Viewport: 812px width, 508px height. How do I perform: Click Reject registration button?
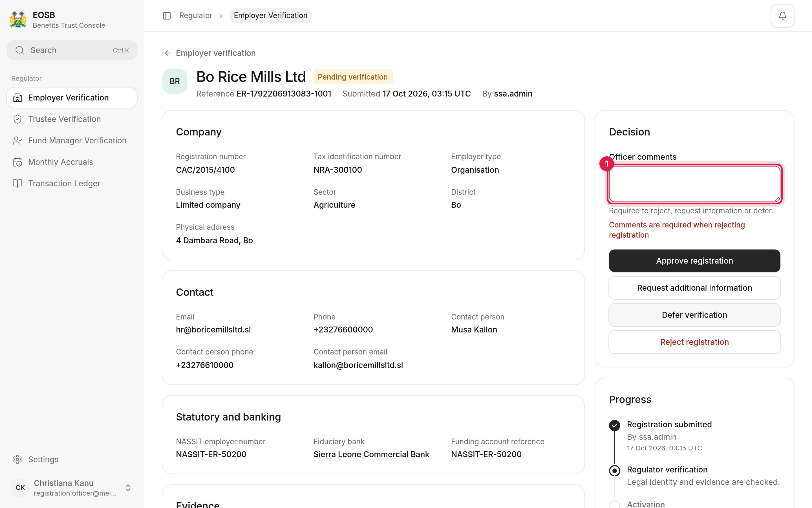694,342
